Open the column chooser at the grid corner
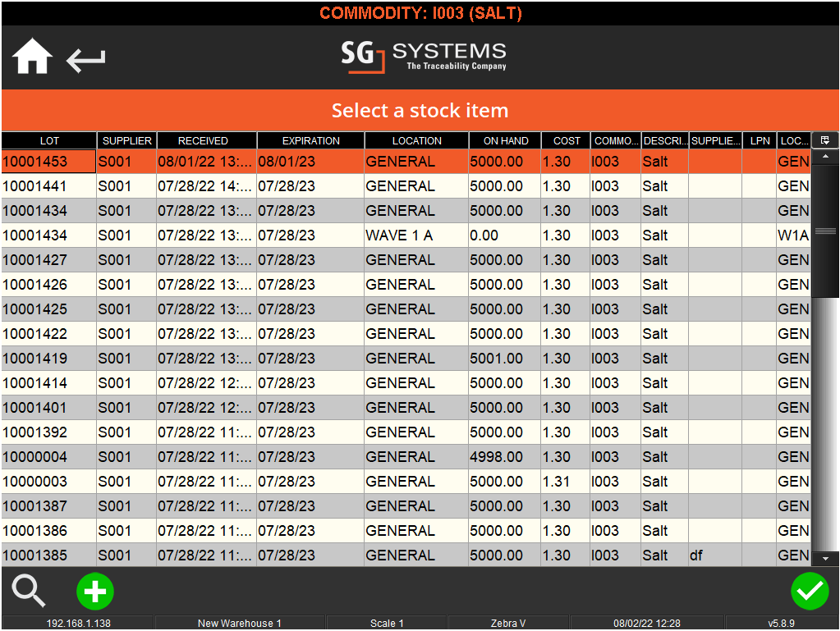This screenshot has width=840, height=631. click(824, 140)
